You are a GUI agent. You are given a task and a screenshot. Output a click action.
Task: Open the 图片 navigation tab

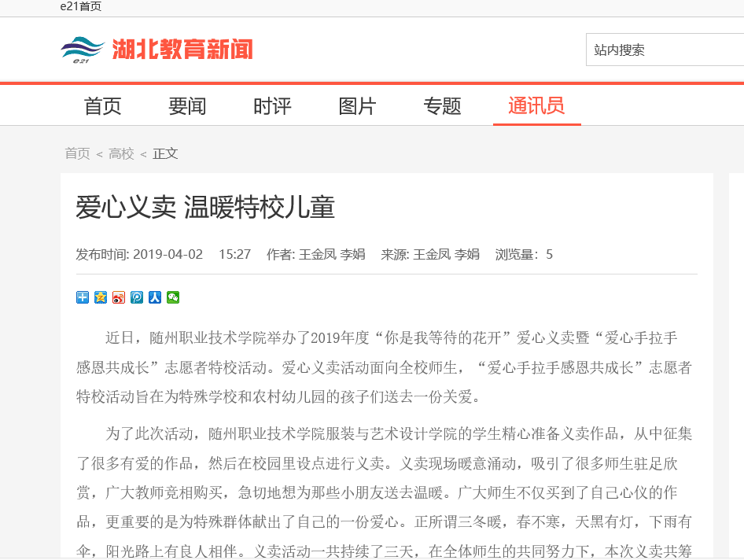pyautogui.click(x=357, y=106)
